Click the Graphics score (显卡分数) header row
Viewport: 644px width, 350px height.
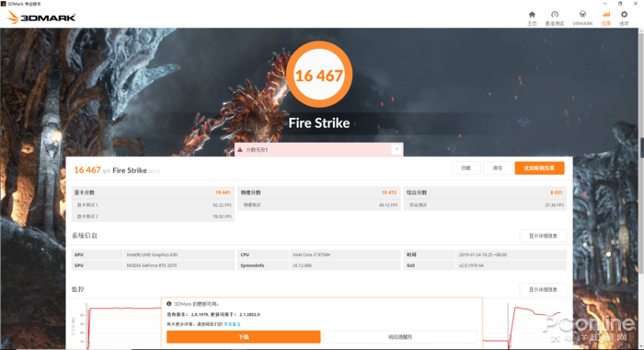coord(153,192)
